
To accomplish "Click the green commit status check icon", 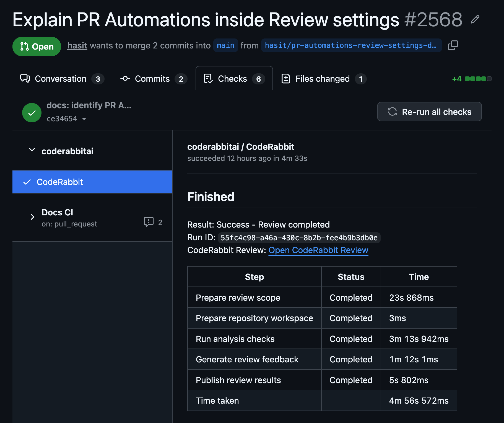I will [32, 112].
